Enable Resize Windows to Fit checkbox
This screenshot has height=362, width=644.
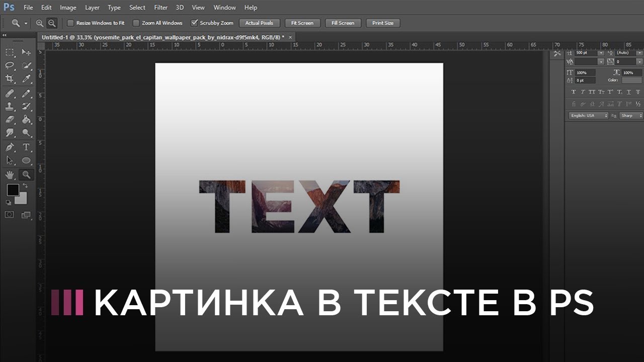pyautogui.click(x=70, y=23)
